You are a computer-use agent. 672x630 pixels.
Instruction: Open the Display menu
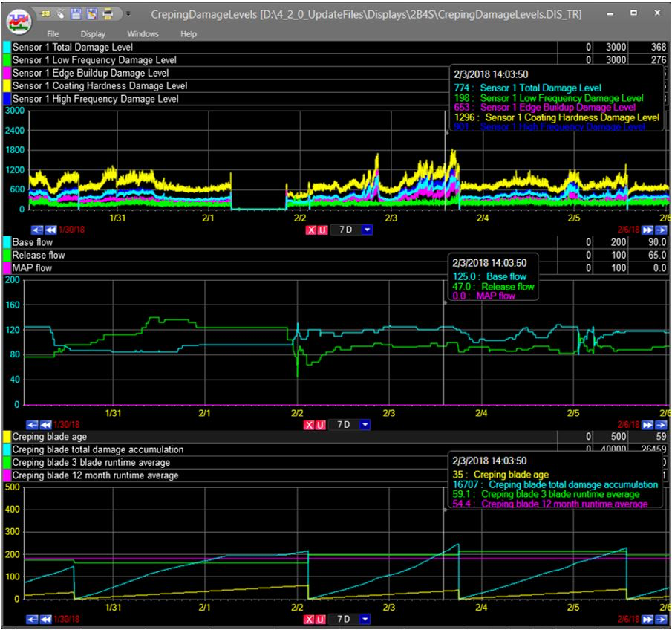pyautogui.click(x=93, y=34)
